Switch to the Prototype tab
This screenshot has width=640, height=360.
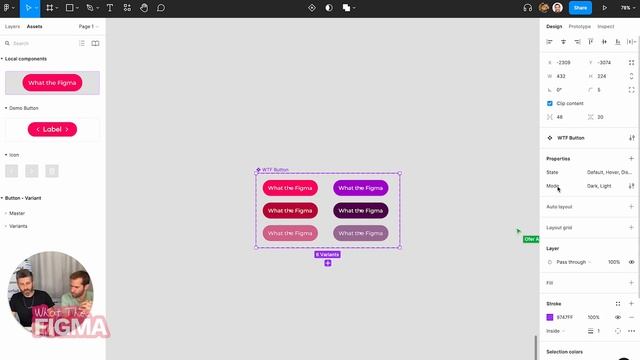(580, 27)
